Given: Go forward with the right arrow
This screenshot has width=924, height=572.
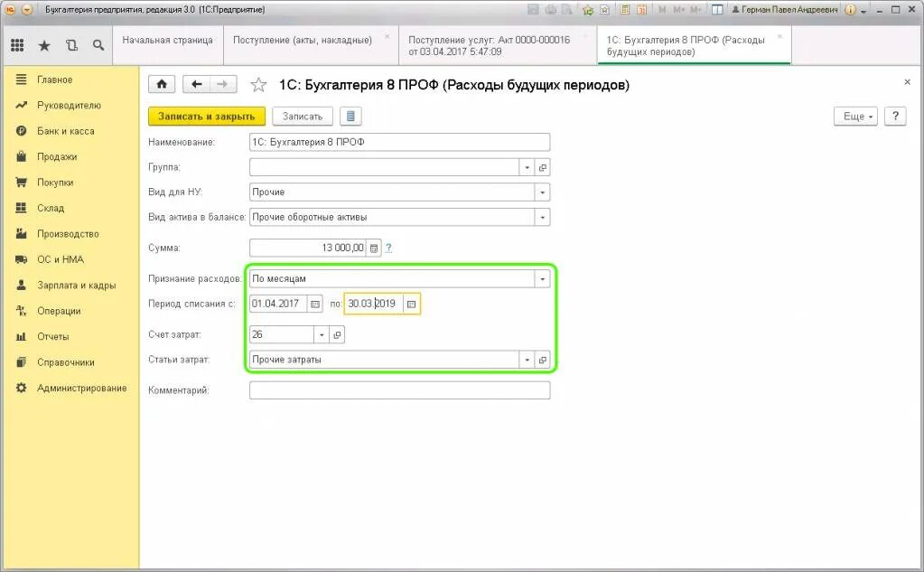Looking at the screenshot, I should (x=222, y=84).
